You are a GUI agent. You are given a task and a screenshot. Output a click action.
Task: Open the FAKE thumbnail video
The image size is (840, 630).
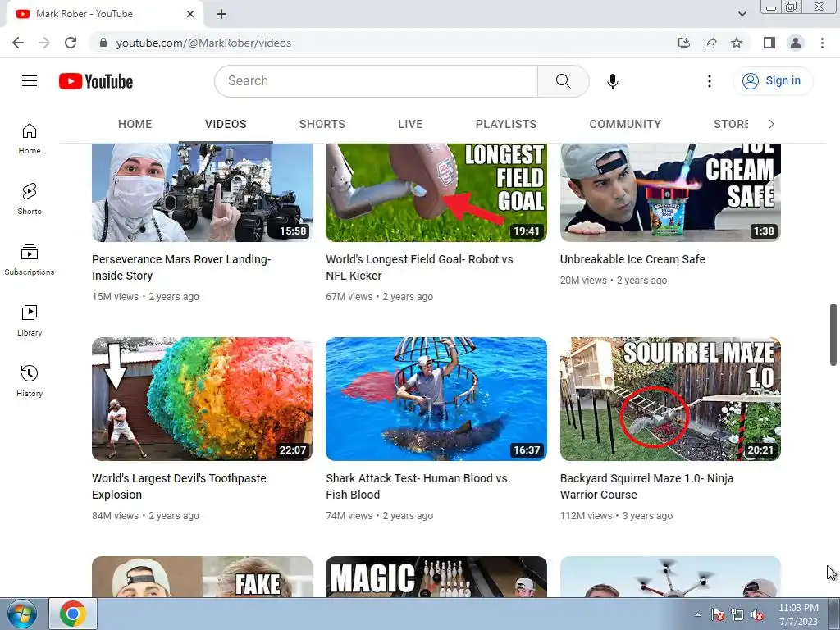coord(202,577)
